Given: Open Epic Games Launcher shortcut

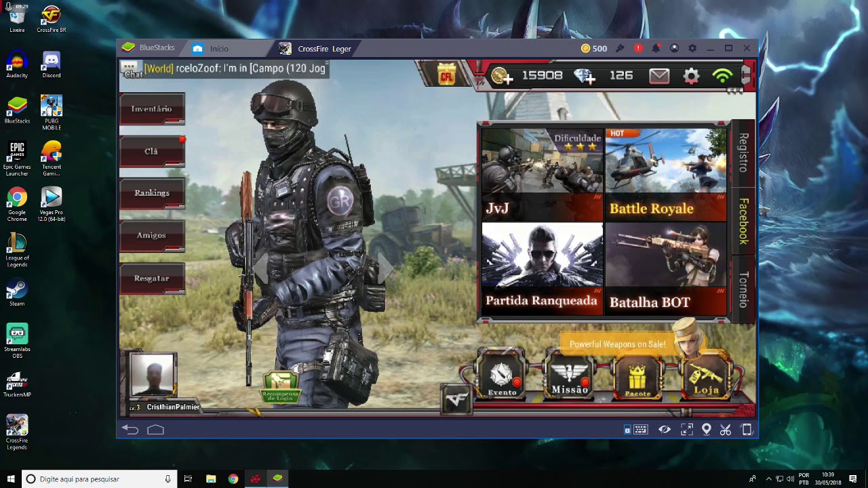Looking at the screenshot, I should coord(17,159).
